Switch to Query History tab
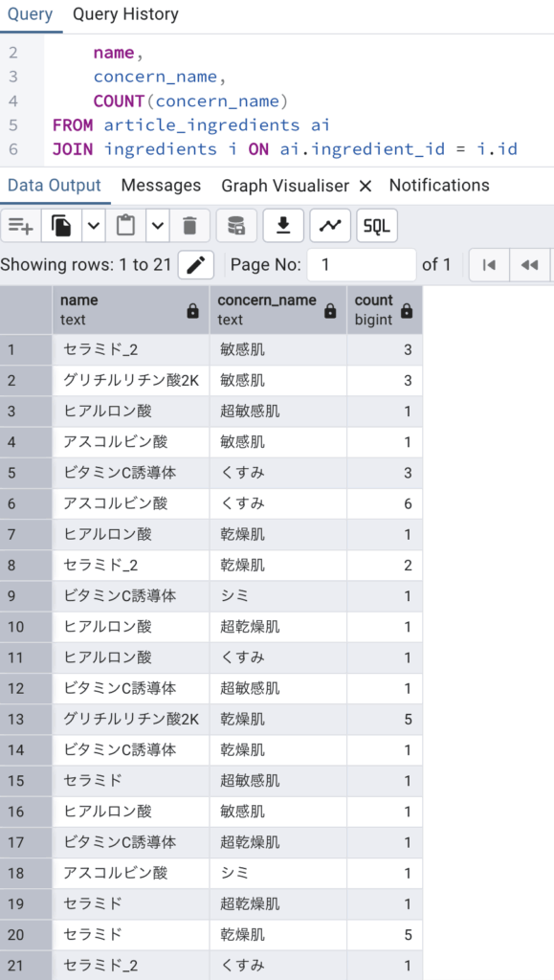This screenshot has height=980, width=554. tap(125, 14)
